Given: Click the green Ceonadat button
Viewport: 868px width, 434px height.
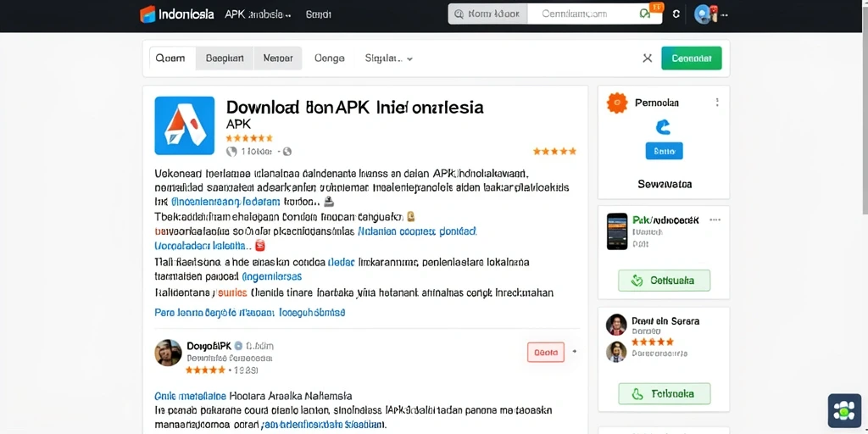Looking at the screenshot, I should [x=692, y=58].
